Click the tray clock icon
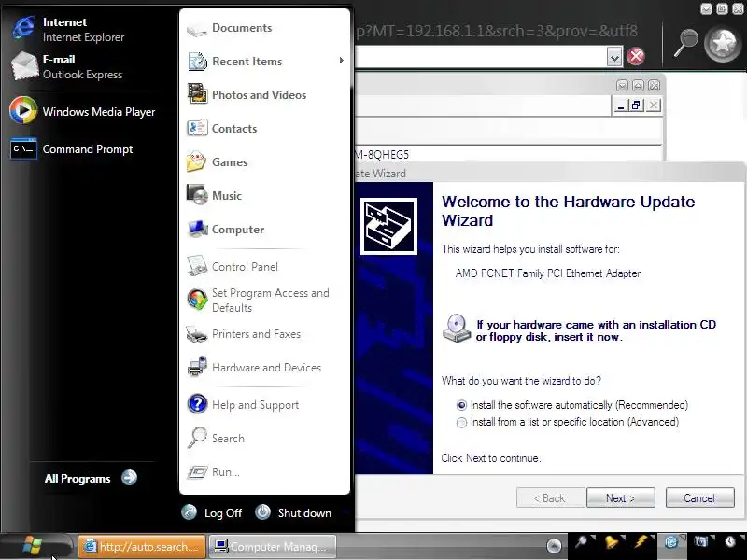747x560 pixels. pos(730,542)
